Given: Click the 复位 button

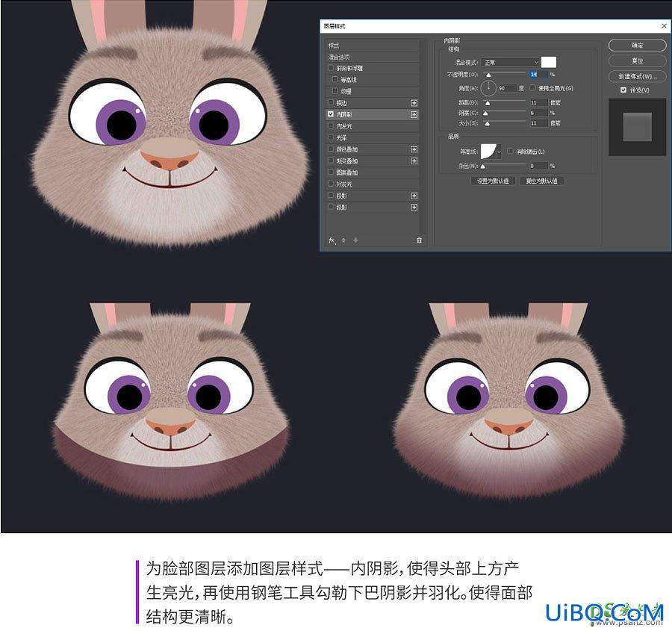Looking at the screenshot, I should [x=637, y=61].
